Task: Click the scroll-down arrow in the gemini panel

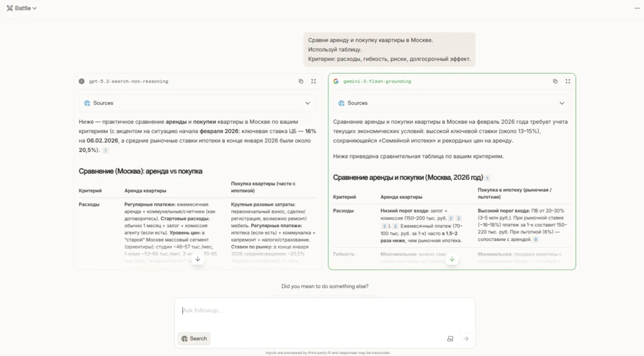Action: tap(452, 259)
